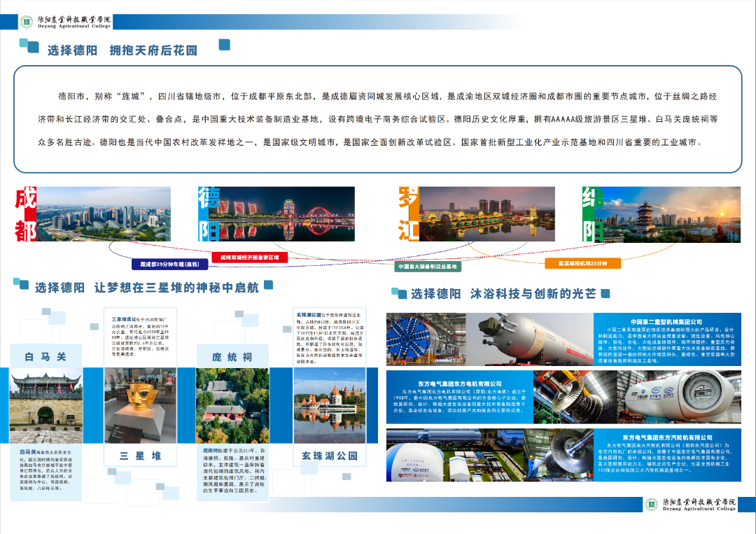Image resolution: width=756 pixels, height=534 pixels.
Task: Click the college logo in the bottom-right footer
Action: tap(690, 505)
